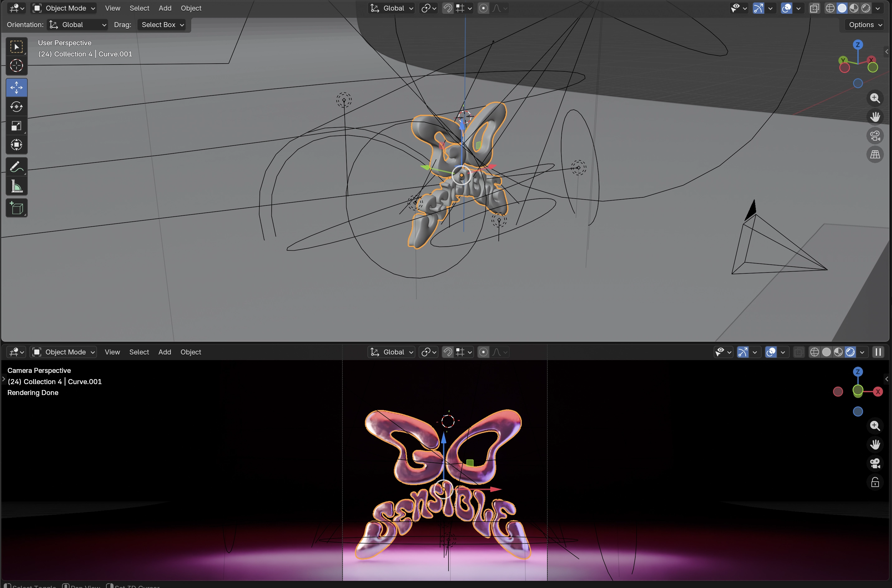The width and height of the screenshot is (892, 588).
Task: Click pan hand icon in top viewport
Action: (875, 117)
